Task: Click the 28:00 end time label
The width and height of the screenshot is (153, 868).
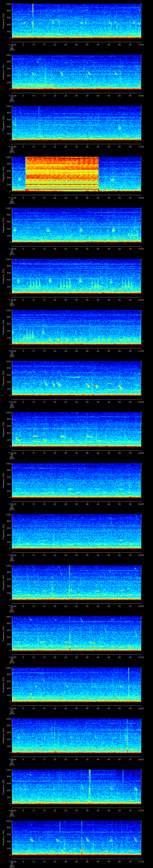Action: (x=141, y=708)
